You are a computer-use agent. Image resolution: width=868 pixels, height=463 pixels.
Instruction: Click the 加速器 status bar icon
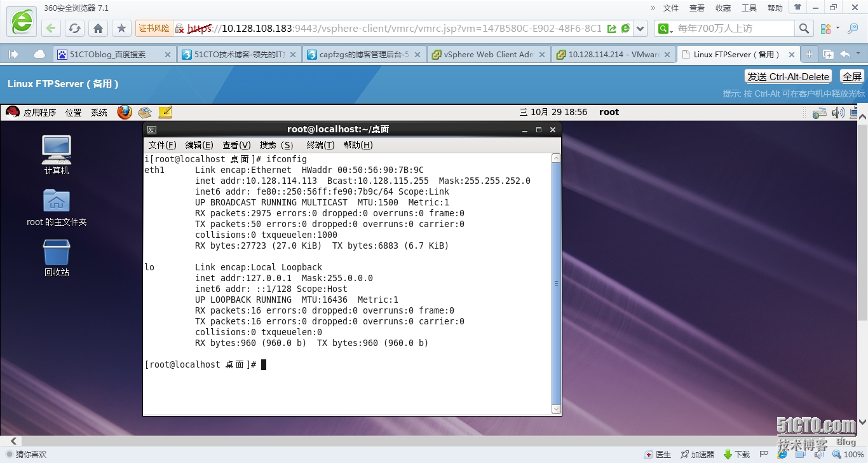[x=697, y=455]
